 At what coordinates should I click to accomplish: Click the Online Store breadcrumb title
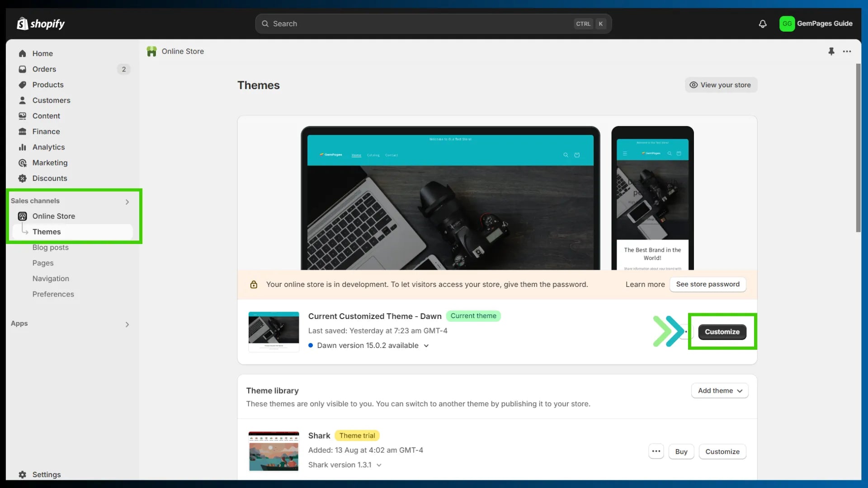click(183, 52)
